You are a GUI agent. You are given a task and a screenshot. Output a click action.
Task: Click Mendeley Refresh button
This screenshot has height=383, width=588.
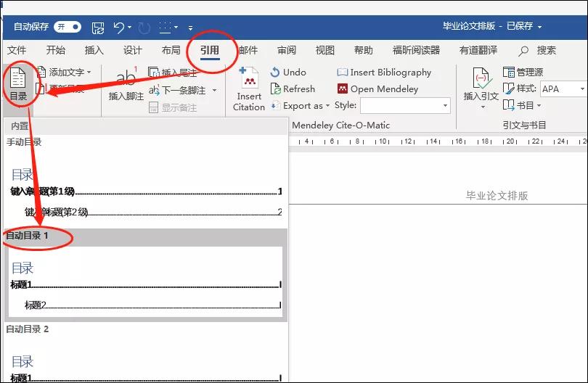293,88
